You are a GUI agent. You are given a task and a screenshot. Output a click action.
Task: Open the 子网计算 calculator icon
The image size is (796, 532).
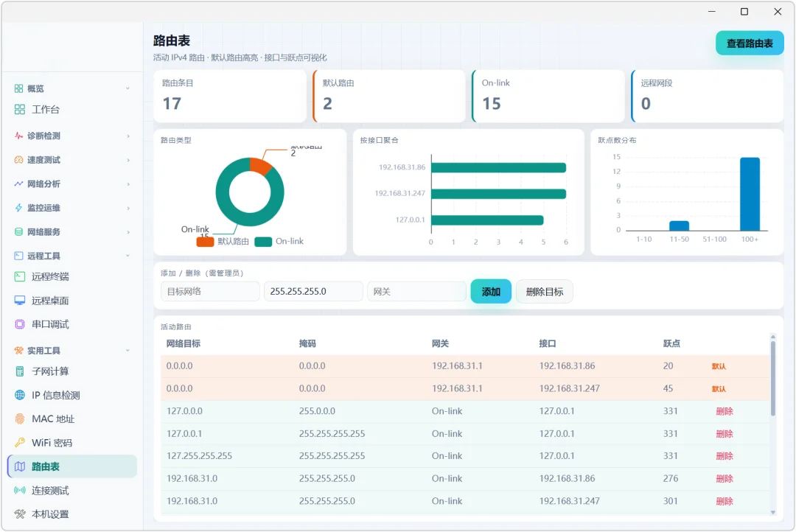pyautogui.click(x=20, y=371)
